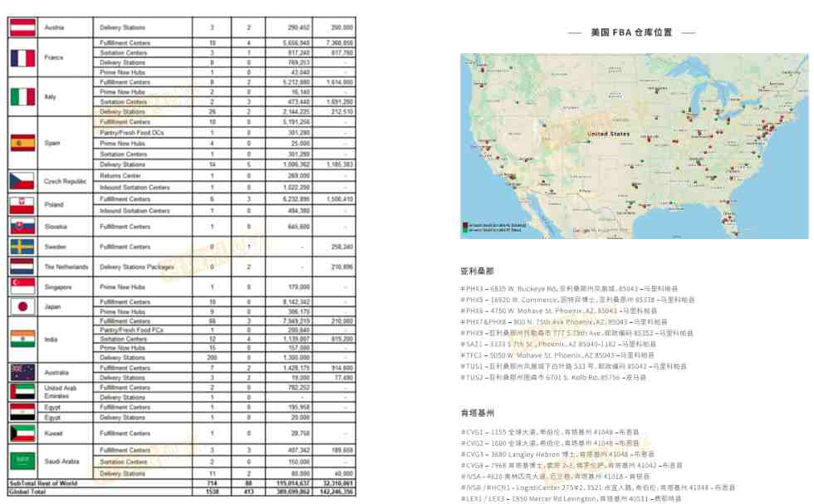Click the Austria flag icon

pos(23,27)
